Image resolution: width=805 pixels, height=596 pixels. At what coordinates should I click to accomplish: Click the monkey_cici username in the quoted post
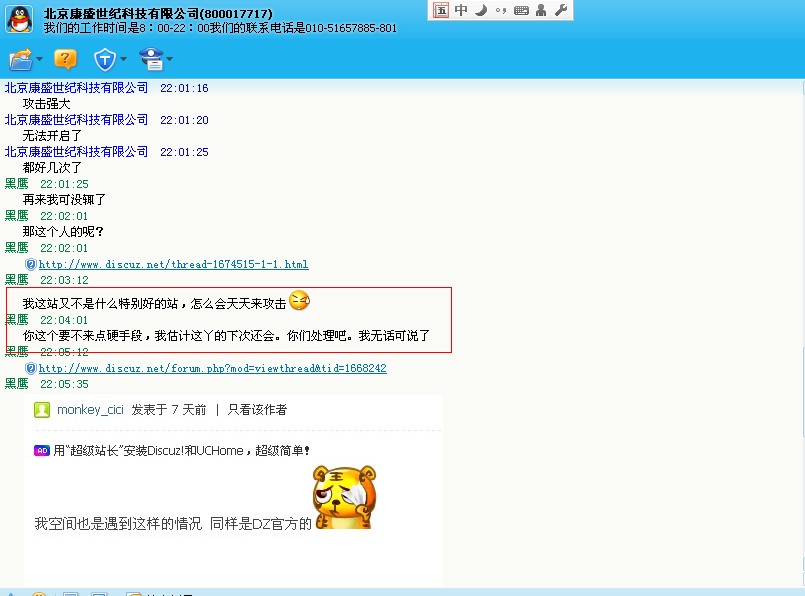90,410
